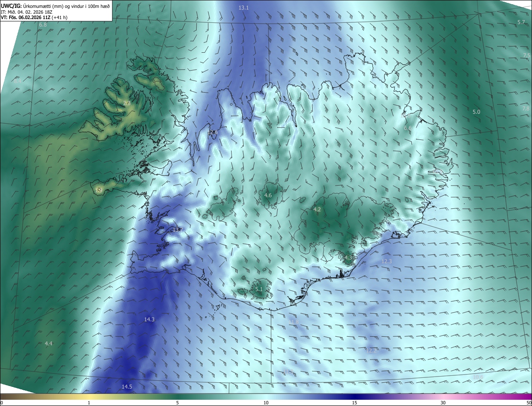The width and height of the screenshot is (532, 406).
Task: Click the 6.6 value in northeast Iceland
Action: (x=408, y=128)
